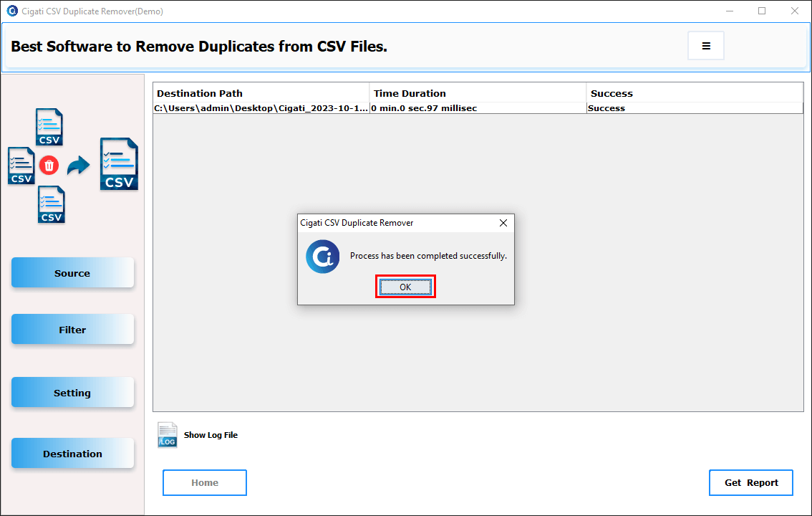The height and width of the screenshot is (516, 812).
Task: Click the 'Success' status cell
Action: click(695, 107)
